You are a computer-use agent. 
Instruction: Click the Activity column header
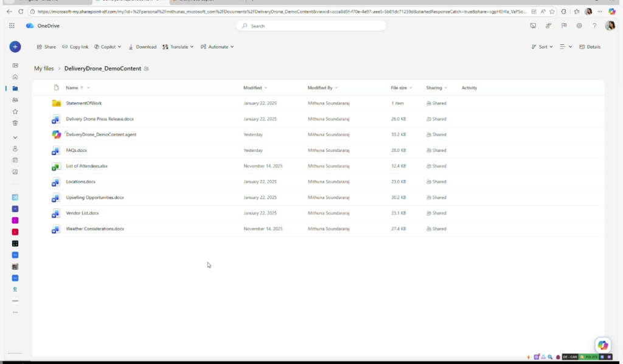coord(469,88)
